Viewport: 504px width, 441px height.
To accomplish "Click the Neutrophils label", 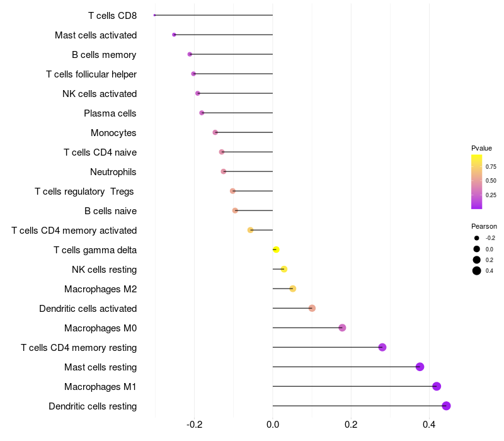I will 113,172.
